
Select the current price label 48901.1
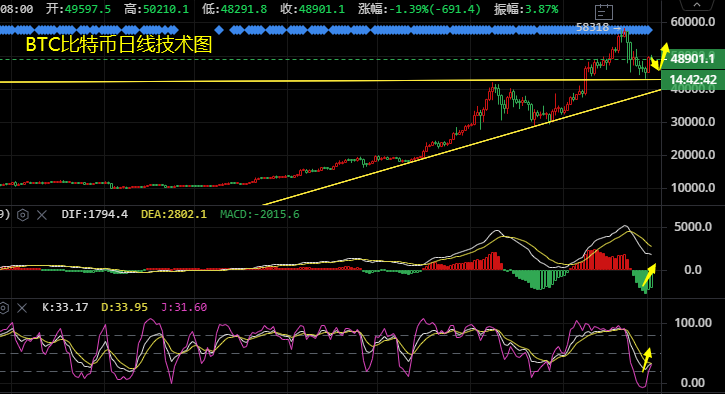693,59
